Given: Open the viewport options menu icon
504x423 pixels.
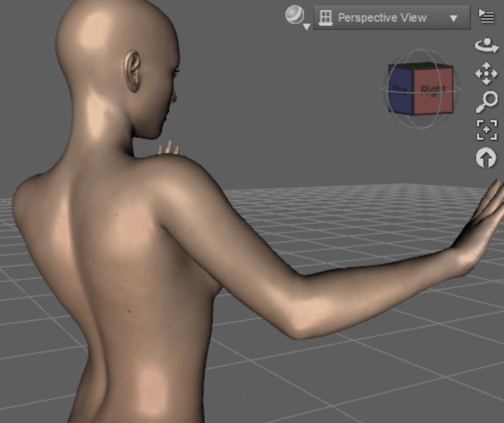Looking at the screenshot, I should point(487,16).
